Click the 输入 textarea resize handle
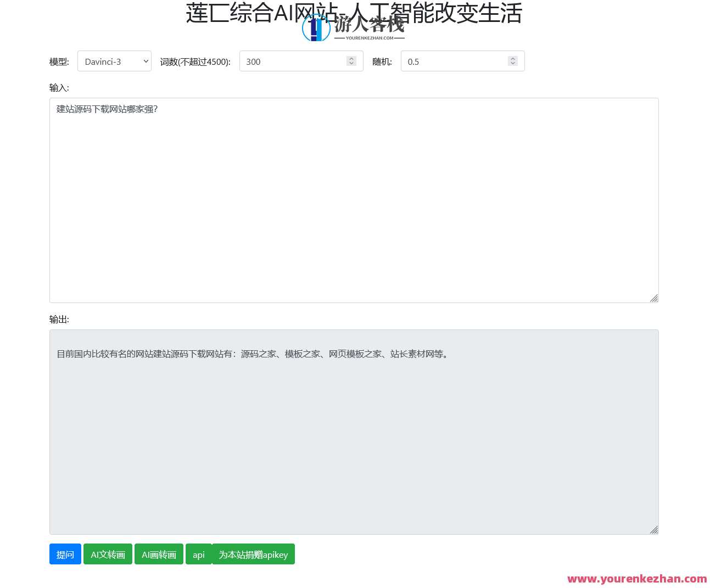710x588 pixels. [655, 298]
